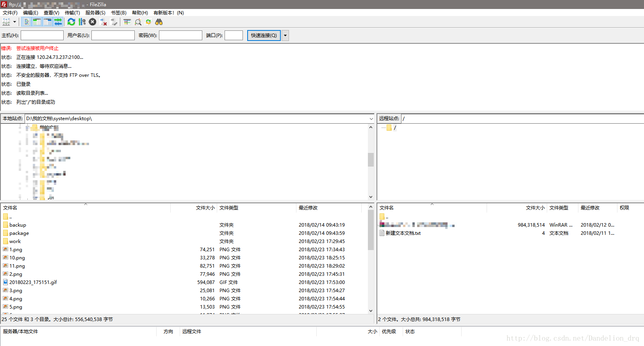Screen dimensions: 644x346
Task: Click the 主机(H) host input field
Action: 42,35
